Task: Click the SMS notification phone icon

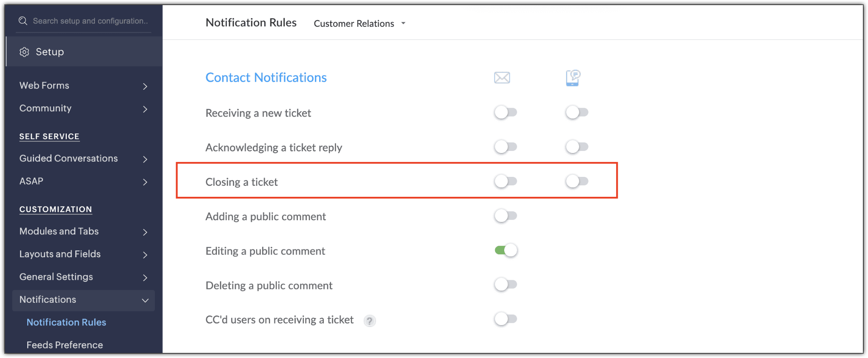Action: point(573,78)
